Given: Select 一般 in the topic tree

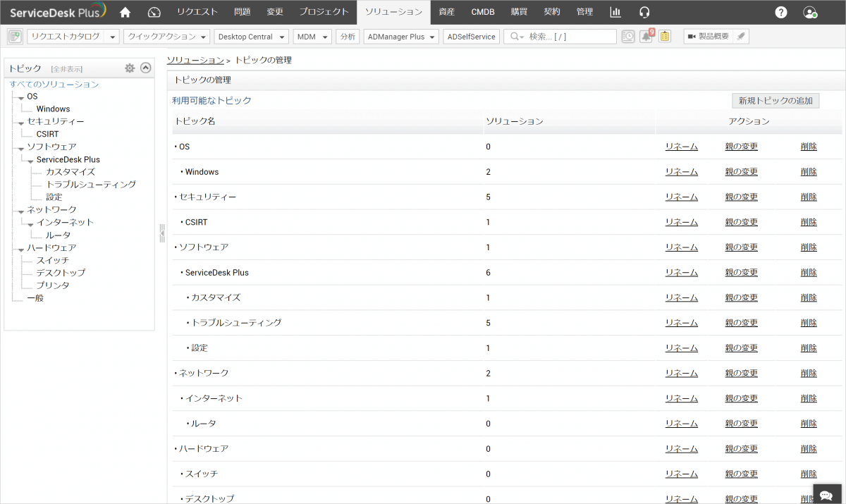Looking at the screenshot, I should (35, 298).
